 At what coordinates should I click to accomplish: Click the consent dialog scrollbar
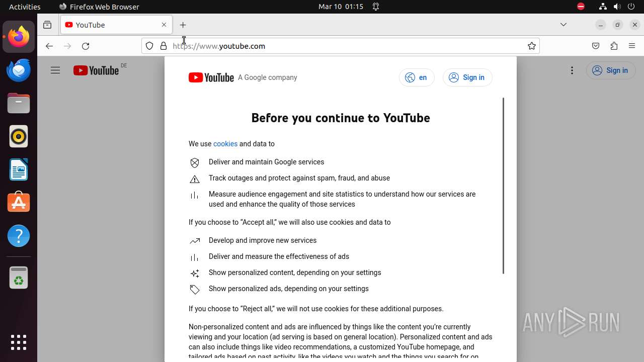point(503,186)
